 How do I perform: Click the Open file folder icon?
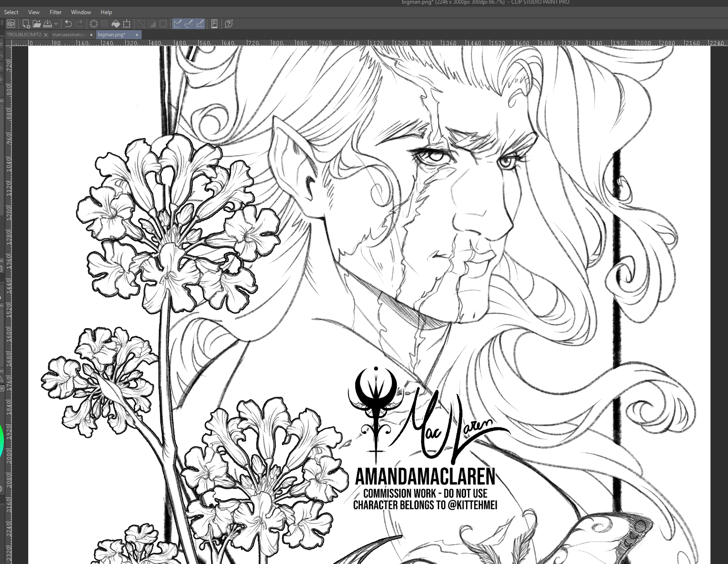(x=37, y=24)
